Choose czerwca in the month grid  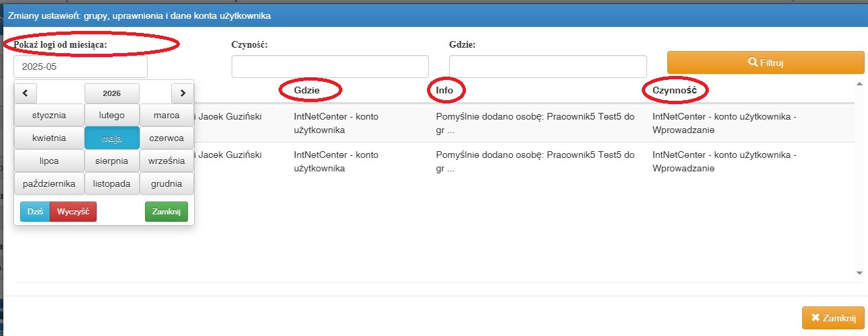pos(166,138)
